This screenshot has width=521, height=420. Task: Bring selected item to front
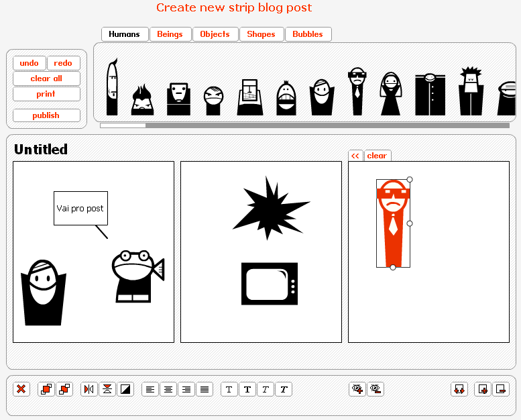tap(46, 389)
